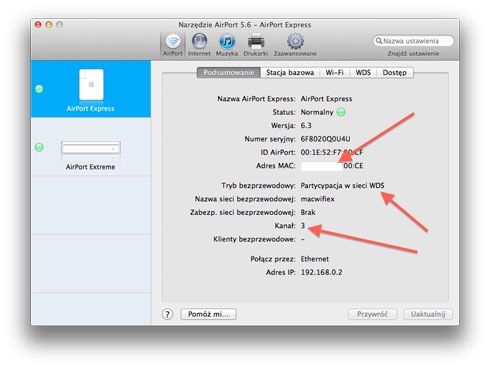This screenshot has width=490, height=368.
Task: Click the IP address 192.168.0.2
Action: point(321,272)
